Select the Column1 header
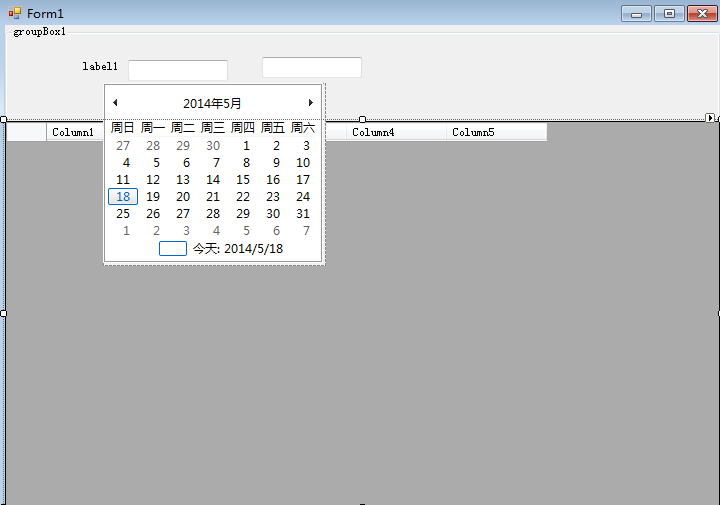 pyautogui.click(x=75, y=132)
